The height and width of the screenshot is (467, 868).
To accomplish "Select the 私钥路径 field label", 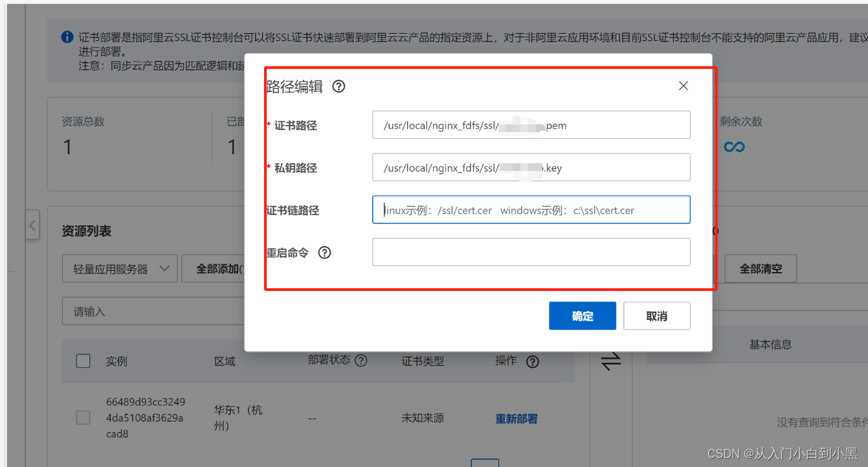I will click(x=295, y=168).
